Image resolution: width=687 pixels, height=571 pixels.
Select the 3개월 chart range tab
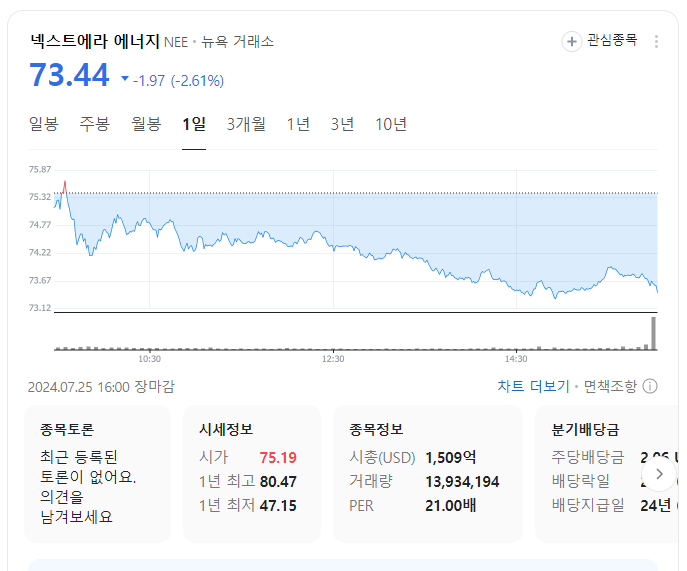tap(246, 124)
